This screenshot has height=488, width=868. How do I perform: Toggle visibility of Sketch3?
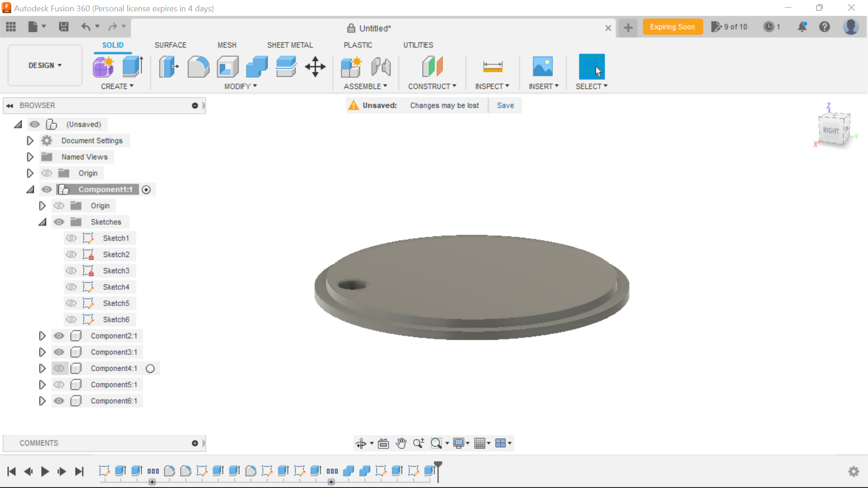[71, 271]
